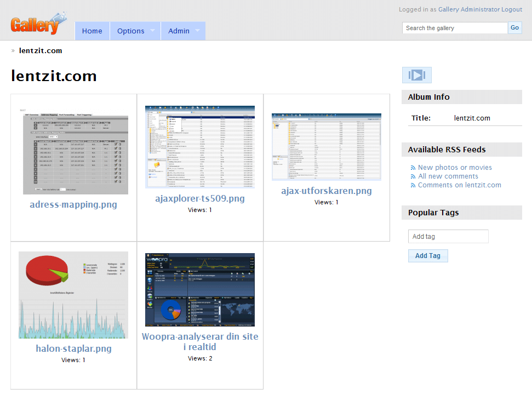
Task: Open the Gallery Administrator profile link
Action: (468, 9)
